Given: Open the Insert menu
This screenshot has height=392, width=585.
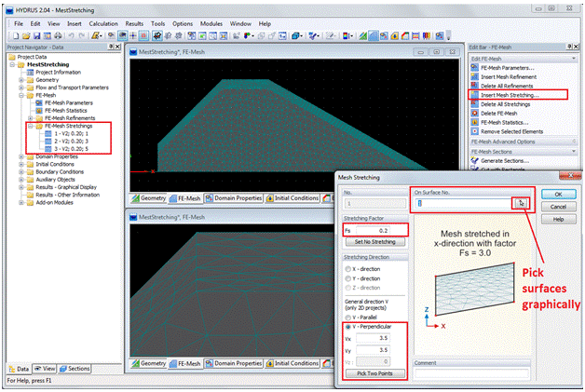Looking at the screenshot, I should (x=75, y=24).
